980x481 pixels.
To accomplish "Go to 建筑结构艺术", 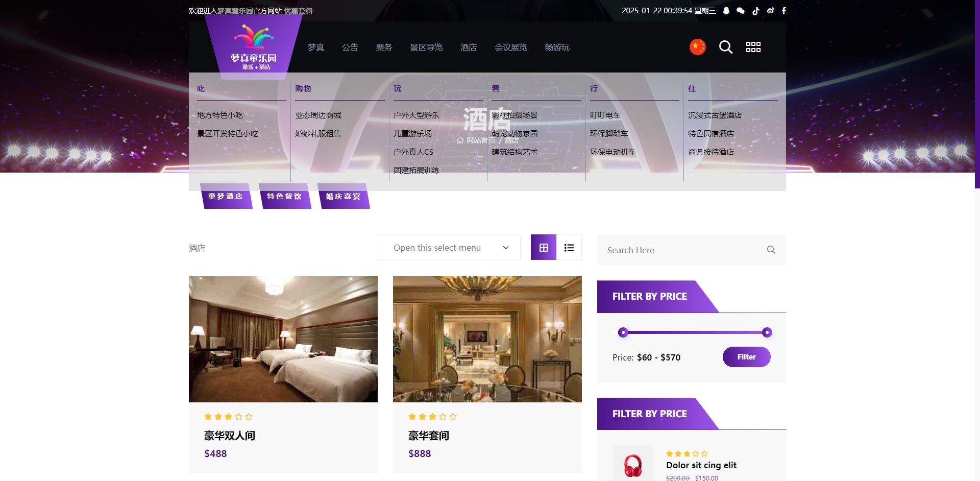I will (x=514, y=152).
